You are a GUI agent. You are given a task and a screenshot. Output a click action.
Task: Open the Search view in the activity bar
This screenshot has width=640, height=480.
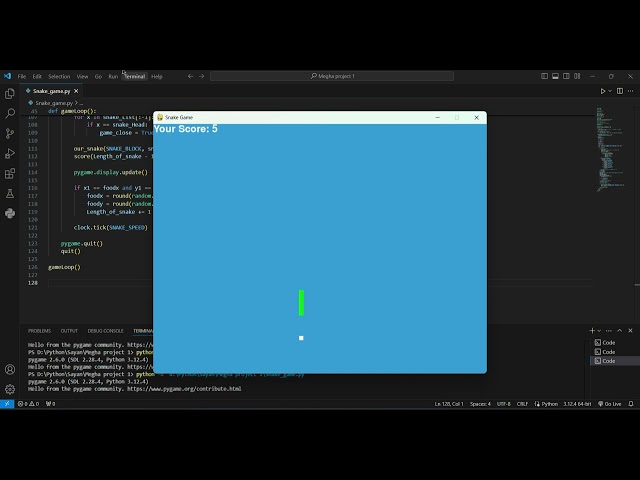[x=10, y=113]
